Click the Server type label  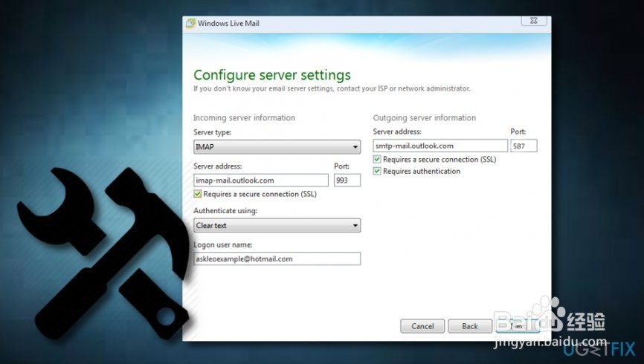tap(213, 132)
